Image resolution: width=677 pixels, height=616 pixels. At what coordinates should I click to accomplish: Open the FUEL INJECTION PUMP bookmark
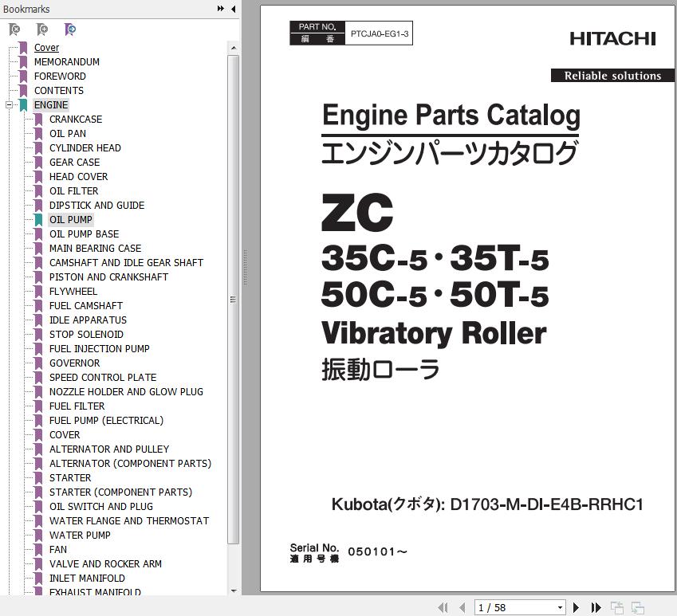click(100, 348)
